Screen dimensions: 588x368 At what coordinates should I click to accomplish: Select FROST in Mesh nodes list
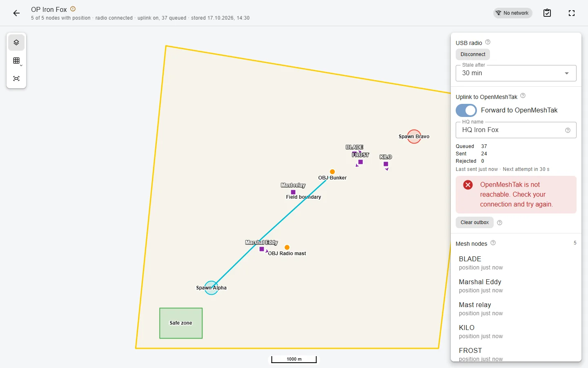(516, 354)
